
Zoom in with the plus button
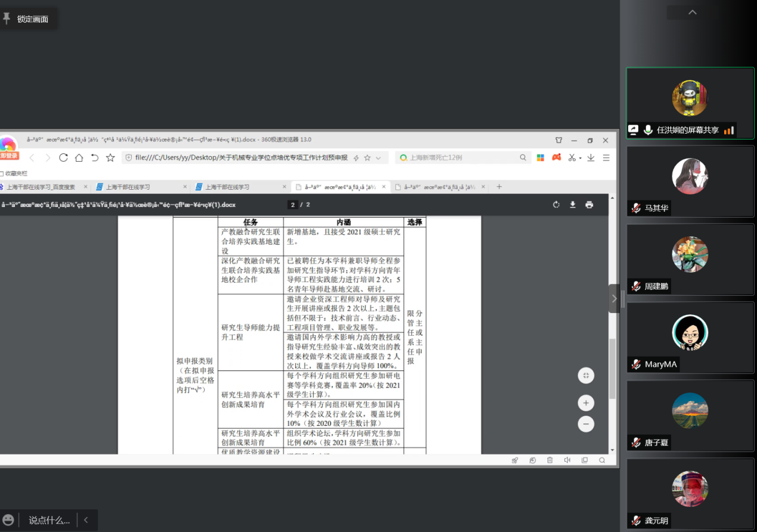coord(586,403)
